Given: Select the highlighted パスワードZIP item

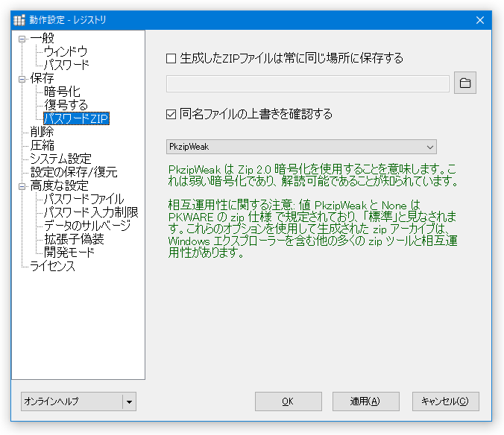Looking at the screenshot, I should click(x=77, y=118).
